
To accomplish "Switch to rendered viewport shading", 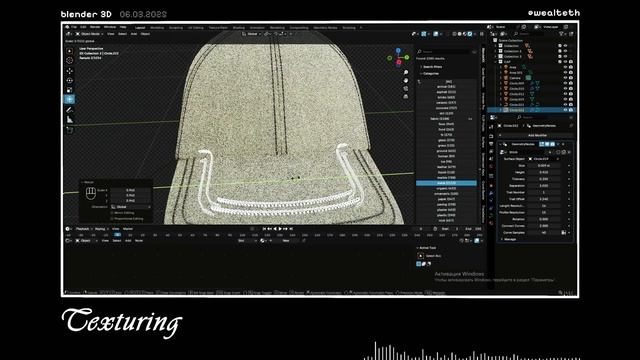I will pos(470,34).
